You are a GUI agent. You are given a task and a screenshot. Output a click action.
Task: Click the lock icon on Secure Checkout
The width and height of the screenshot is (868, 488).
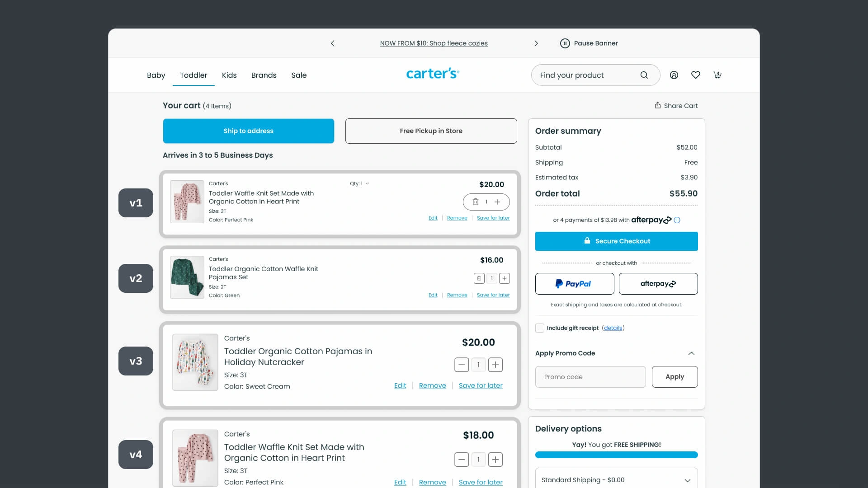pos(587,241)
